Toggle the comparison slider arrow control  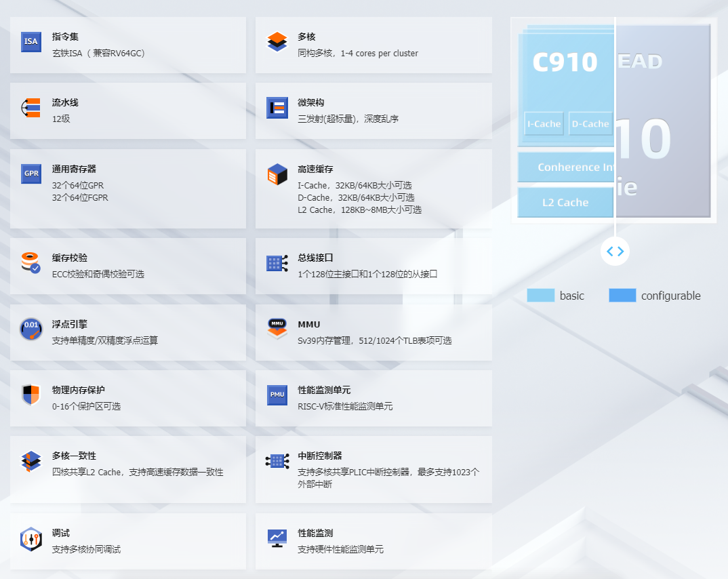[x=615, y=251]
